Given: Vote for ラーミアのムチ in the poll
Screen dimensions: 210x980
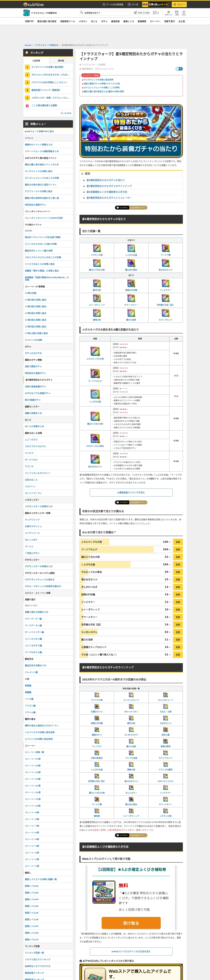Looking at the screenshot, I should point(178,549).
